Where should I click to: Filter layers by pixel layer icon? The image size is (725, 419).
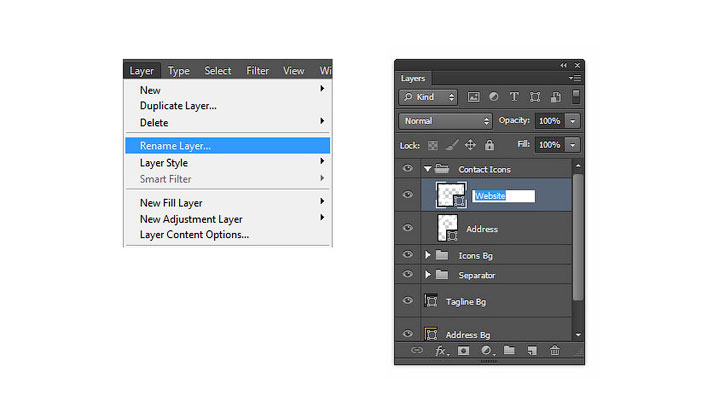click(473, 97)
